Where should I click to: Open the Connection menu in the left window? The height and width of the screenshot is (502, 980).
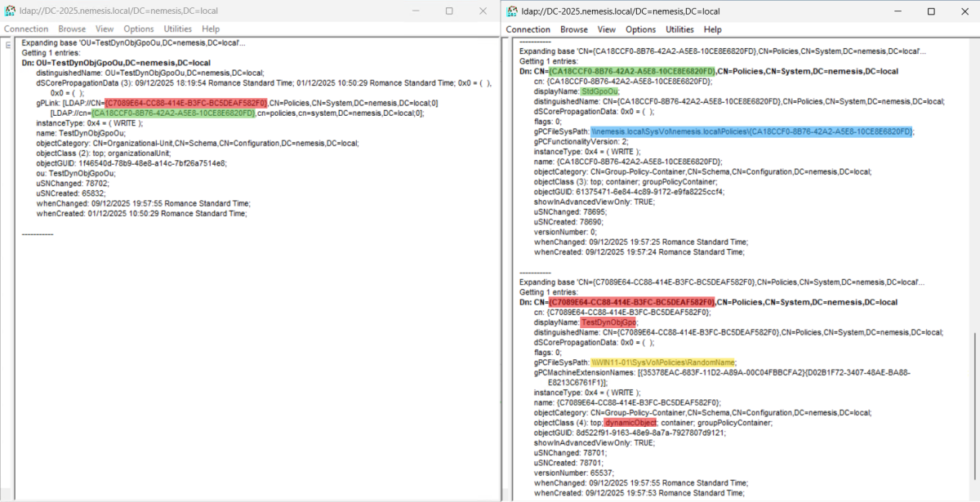[x=26, y=29]
